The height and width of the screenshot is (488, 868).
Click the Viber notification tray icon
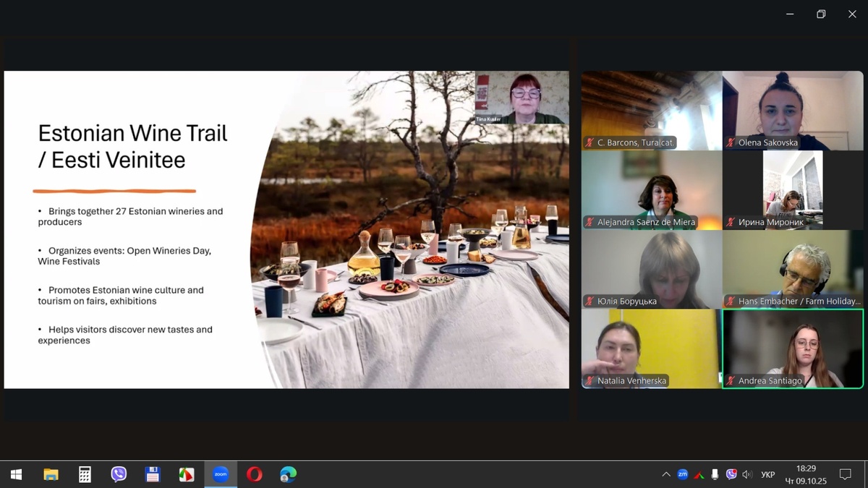[731, 474]
